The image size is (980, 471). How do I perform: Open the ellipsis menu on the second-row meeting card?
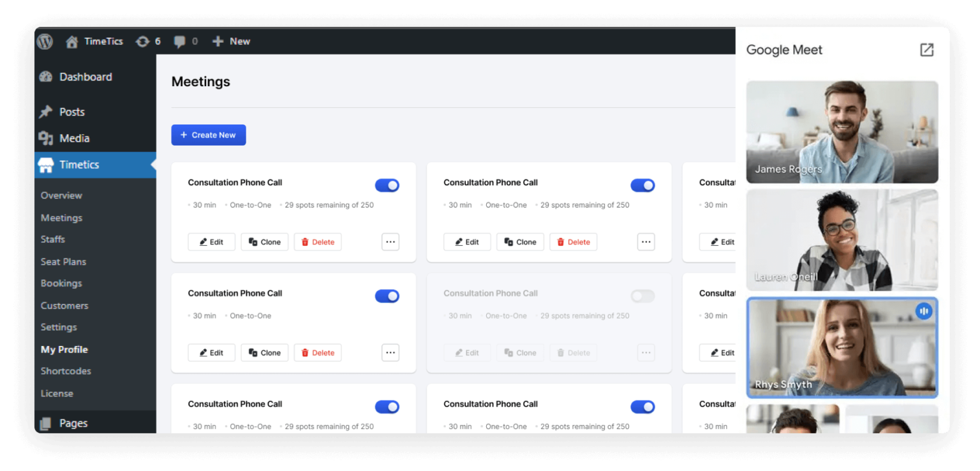[x=390, y=352]
